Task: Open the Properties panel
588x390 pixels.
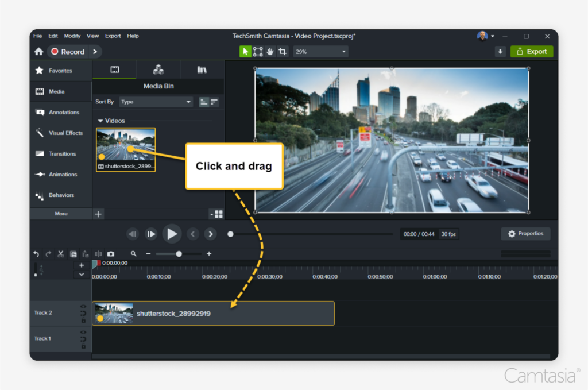Action: (x=525, y=234)
